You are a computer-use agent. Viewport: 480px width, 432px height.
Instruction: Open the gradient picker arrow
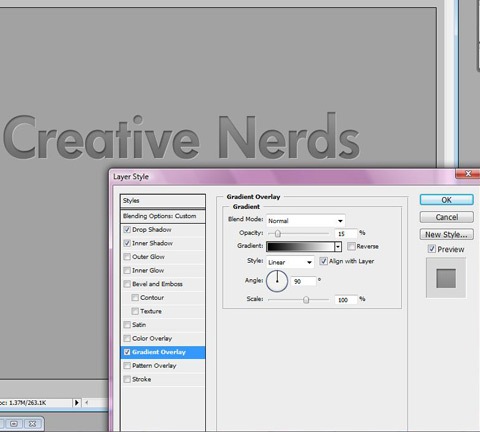click(338, 247)
